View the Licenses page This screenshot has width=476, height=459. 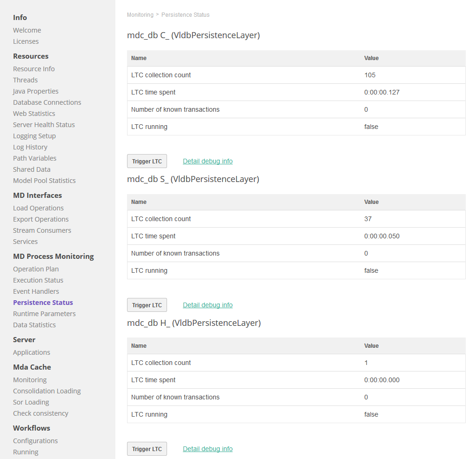[x=26, y=41]
